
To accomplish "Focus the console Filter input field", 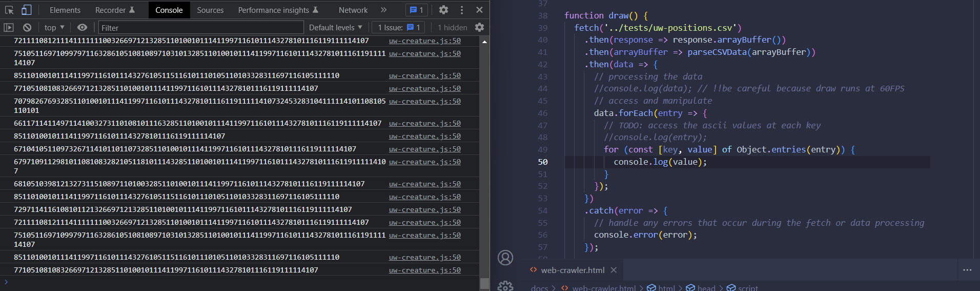I will point(201,28).
